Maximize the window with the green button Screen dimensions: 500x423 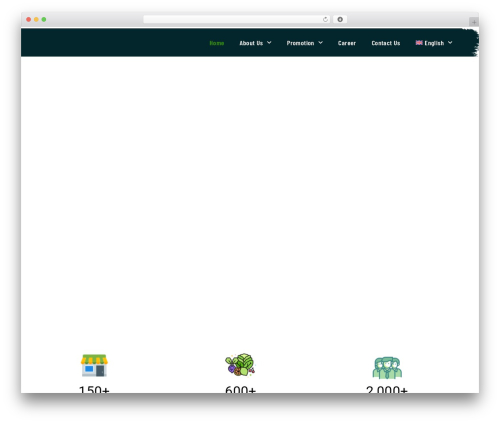click(x=44, y=19)
